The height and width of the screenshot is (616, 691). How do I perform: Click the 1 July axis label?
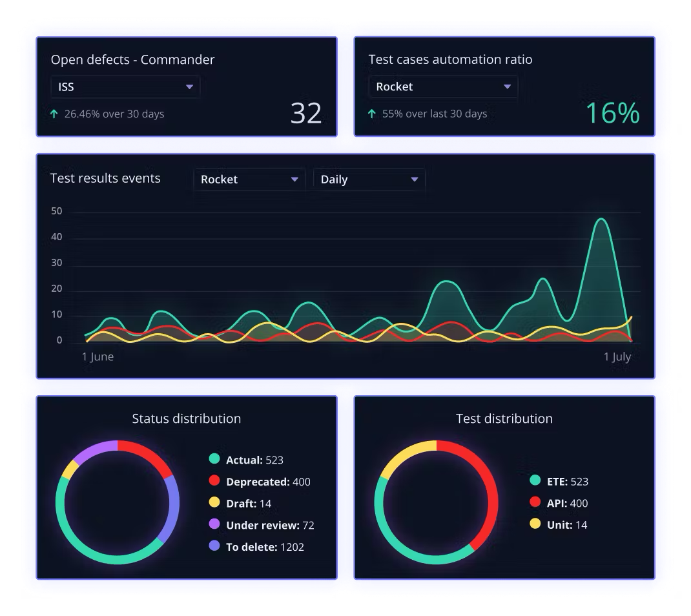tap(617, 357)
